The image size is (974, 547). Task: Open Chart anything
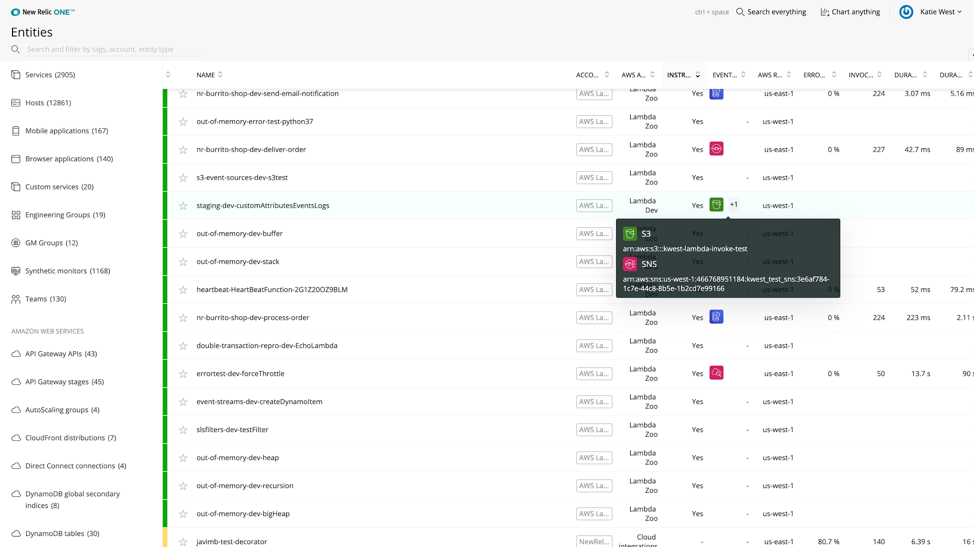click(850, 12)
